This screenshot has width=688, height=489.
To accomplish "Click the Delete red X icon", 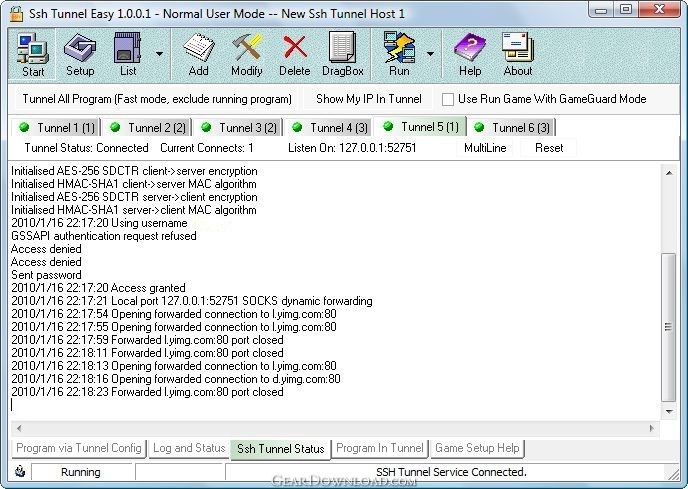I will [294, 54].
